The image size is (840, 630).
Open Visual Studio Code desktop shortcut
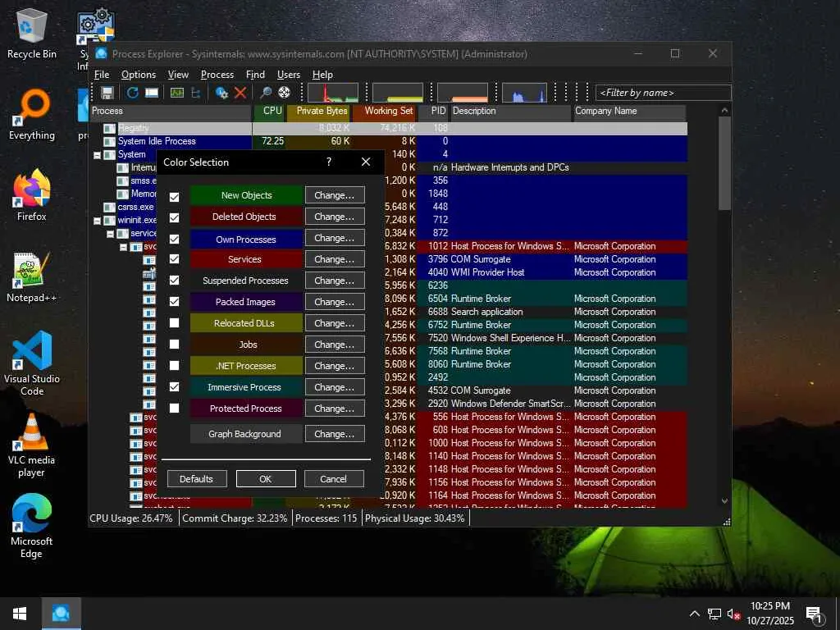coord(32,363)
